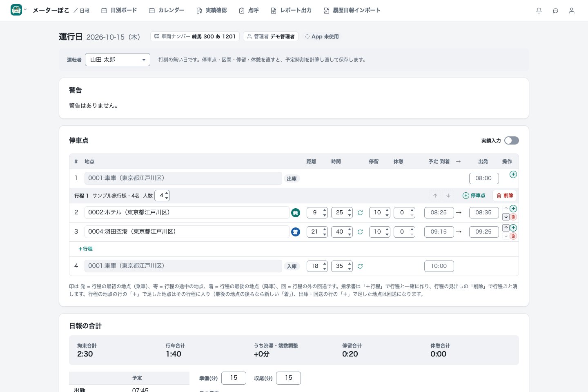Click the ＋停車点 button in 行程 1
The height and width of the screenshot is (392, 588).
[x=474, y=196]
